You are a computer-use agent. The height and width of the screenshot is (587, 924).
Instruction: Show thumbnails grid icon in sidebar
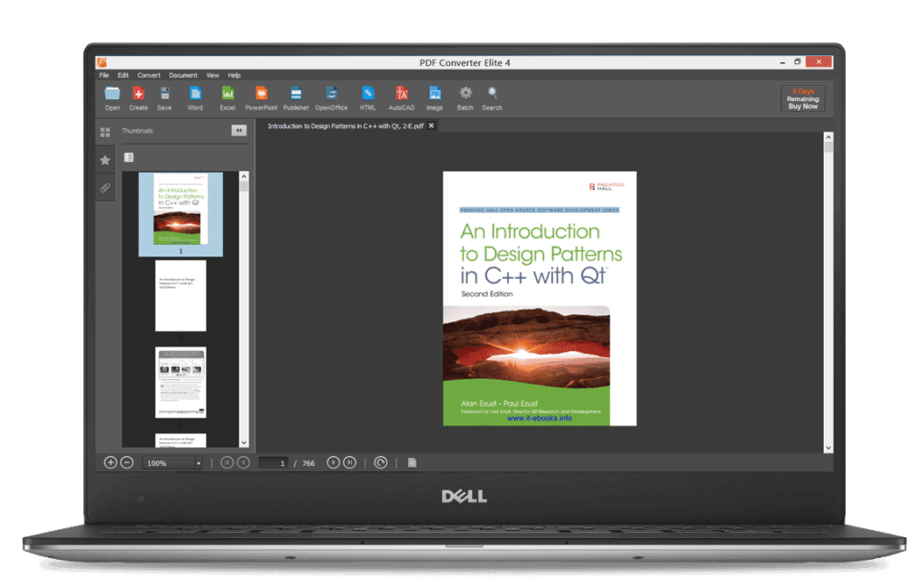(x=105, y=132)
